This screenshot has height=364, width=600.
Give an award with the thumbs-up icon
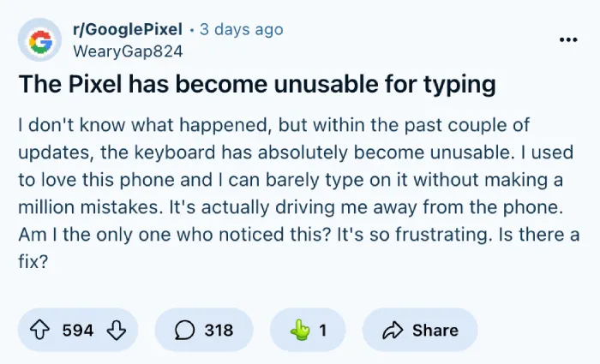[300, 330]
